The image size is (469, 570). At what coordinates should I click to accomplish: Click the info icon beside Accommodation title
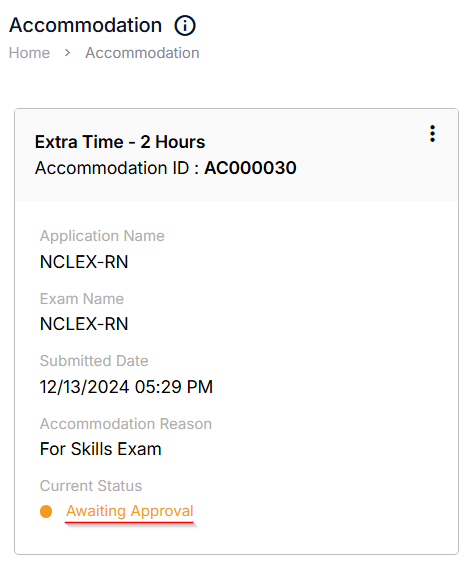point(185,26)
